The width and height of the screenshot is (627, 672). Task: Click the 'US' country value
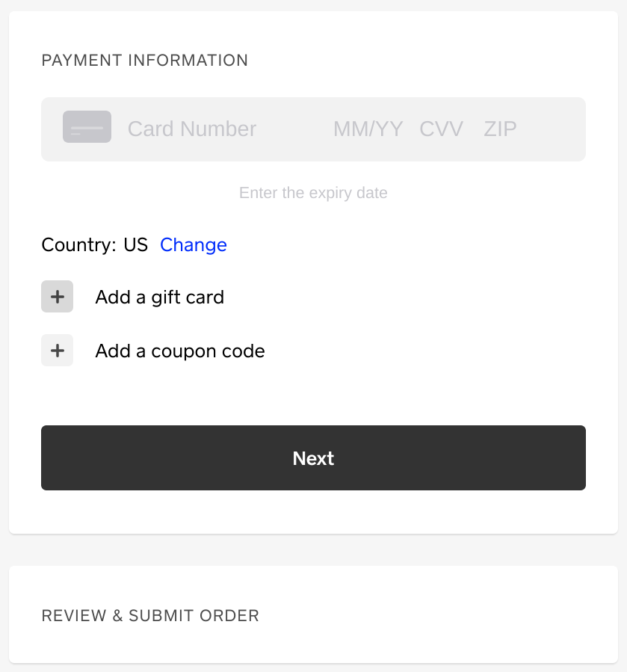click(136, 245)
